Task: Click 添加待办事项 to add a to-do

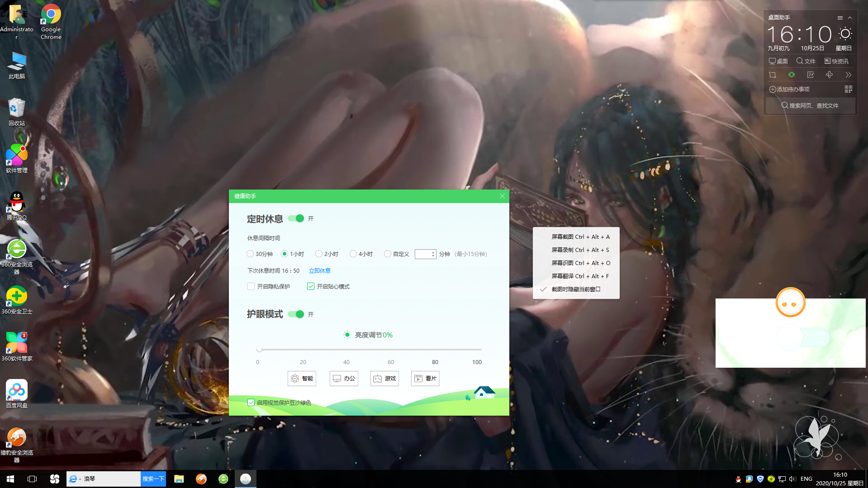Action: (789, 90)
